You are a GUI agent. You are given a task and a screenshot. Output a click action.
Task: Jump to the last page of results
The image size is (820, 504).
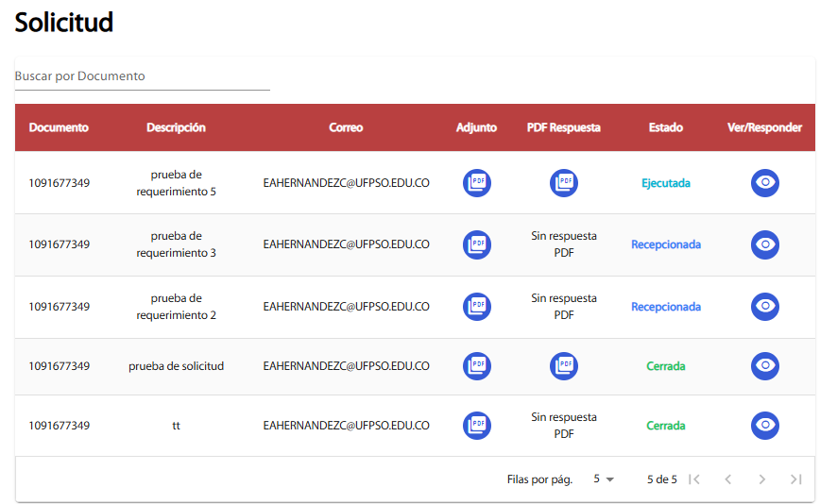(x=796, y=479)
